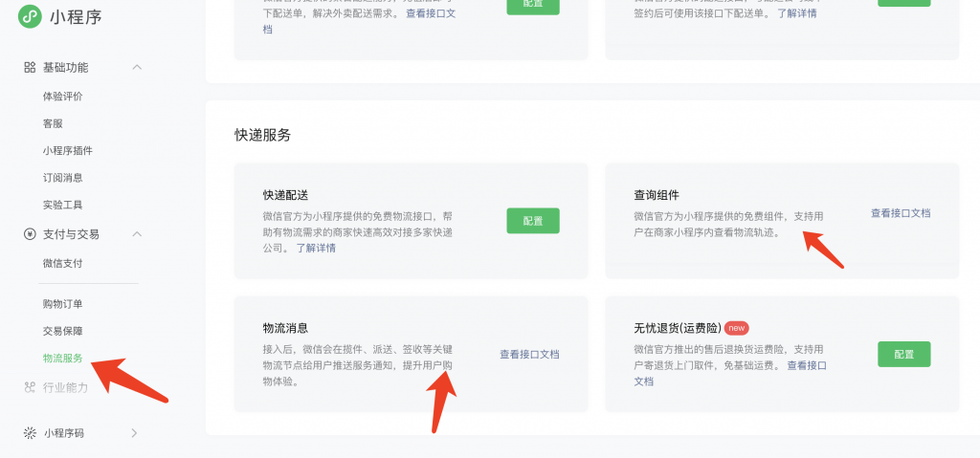Collapse the 基础功能 section chevron
Screen dimensions: 980x458
pos(137,68)
